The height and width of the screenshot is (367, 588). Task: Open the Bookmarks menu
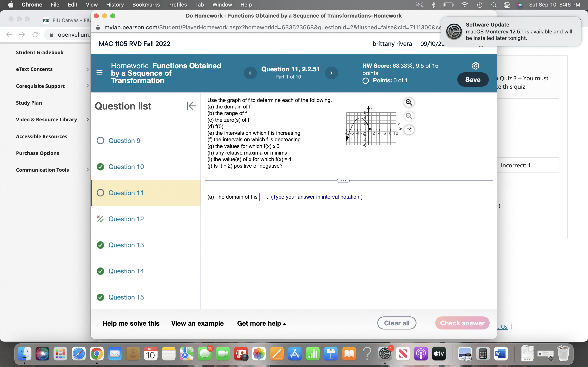[x=146, y=5]
